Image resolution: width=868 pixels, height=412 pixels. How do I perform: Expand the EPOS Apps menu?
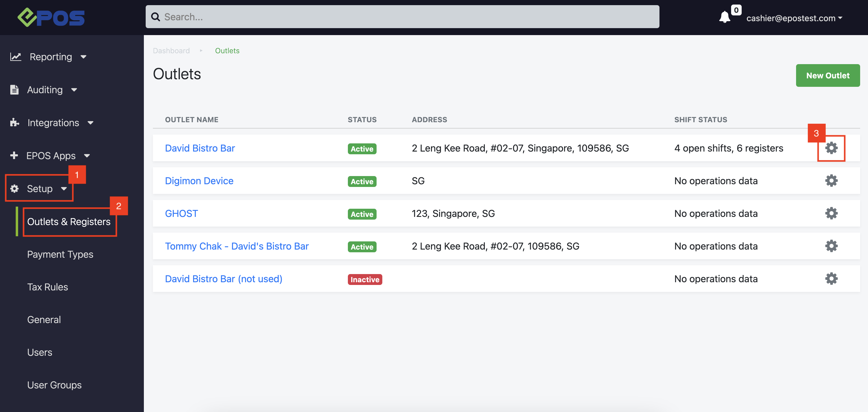pos(51,156)
